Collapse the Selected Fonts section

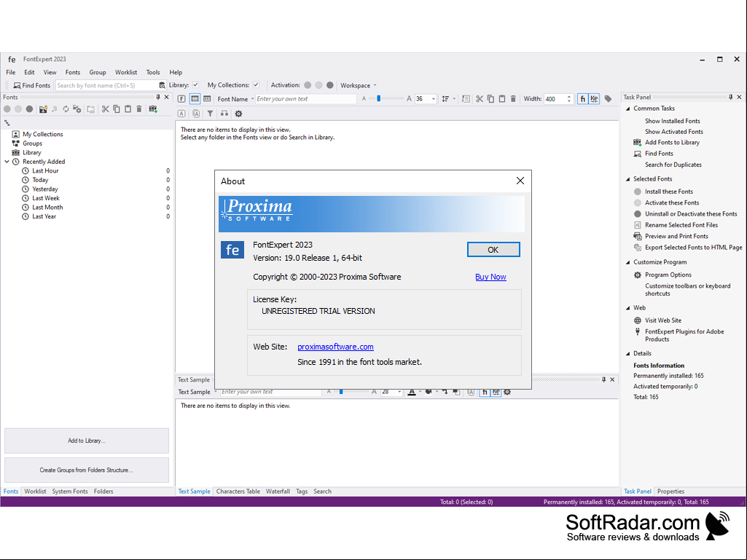pyautogui.click(x=628, y=179)
